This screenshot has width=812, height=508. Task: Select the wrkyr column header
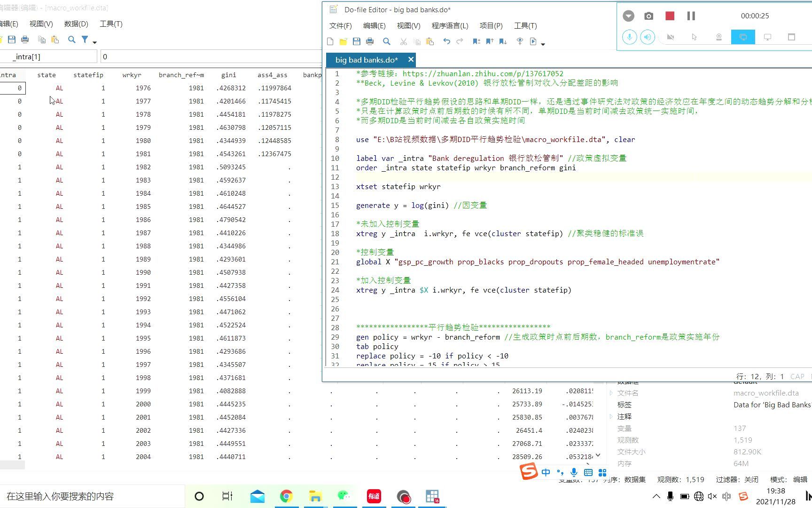click(132, 75)
